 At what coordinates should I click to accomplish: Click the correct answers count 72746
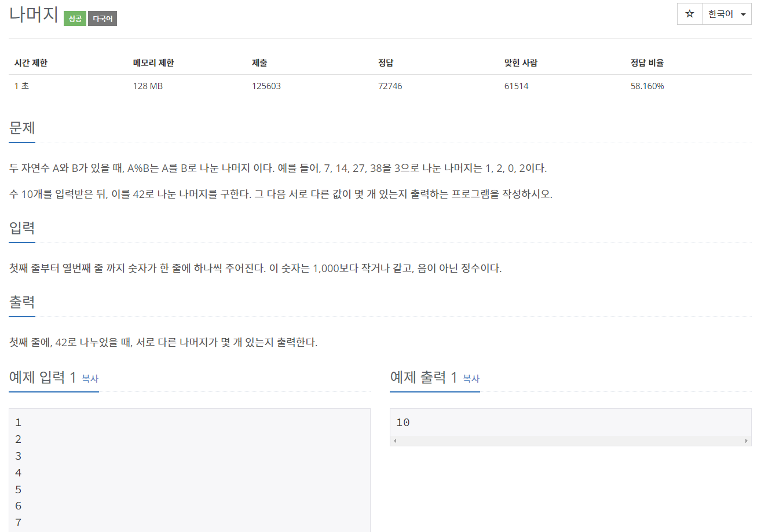[390, 86]
